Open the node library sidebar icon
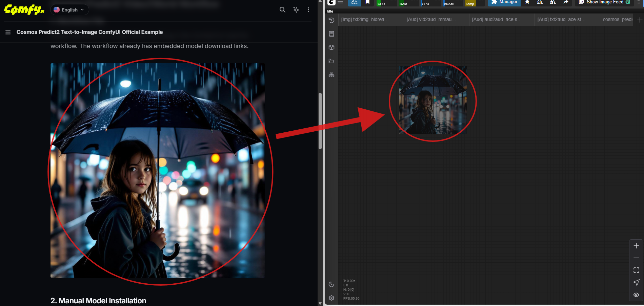This screenshot has height=306, width=644. pos(331,34)
